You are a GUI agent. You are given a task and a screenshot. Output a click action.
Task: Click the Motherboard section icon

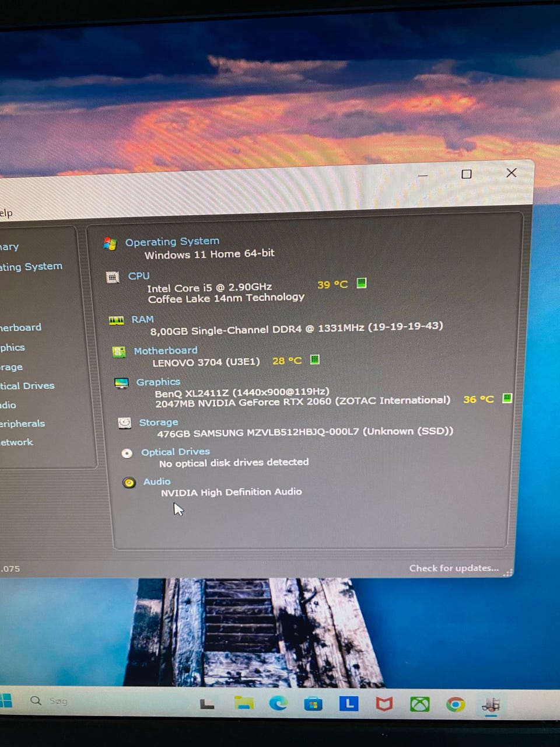point(119,352)
